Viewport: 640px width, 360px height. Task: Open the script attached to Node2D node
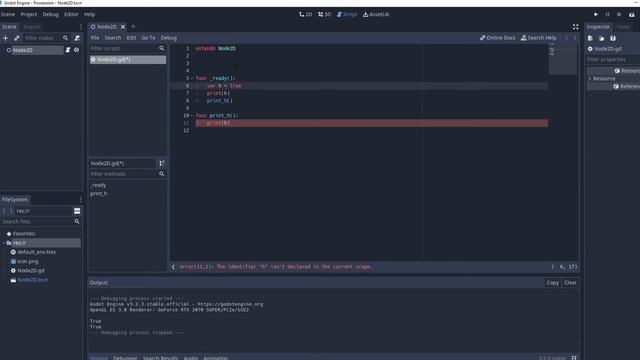(68, 50)
